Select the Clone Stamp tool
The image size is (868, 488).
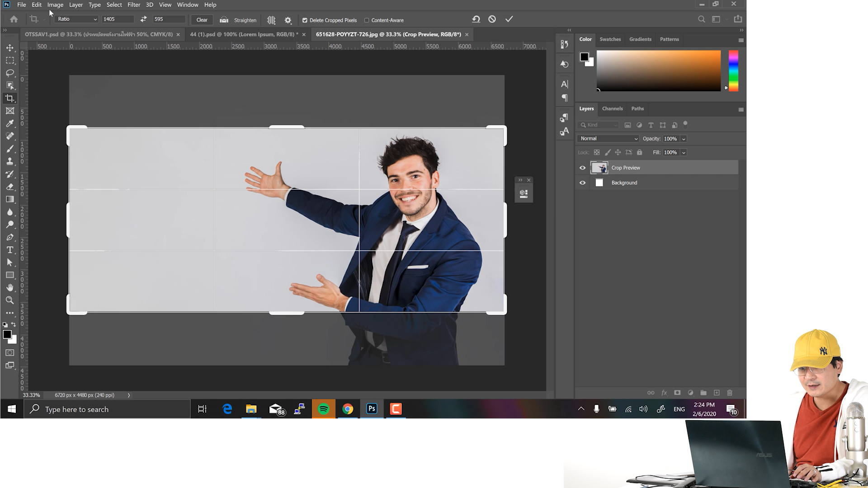(10, 161)
